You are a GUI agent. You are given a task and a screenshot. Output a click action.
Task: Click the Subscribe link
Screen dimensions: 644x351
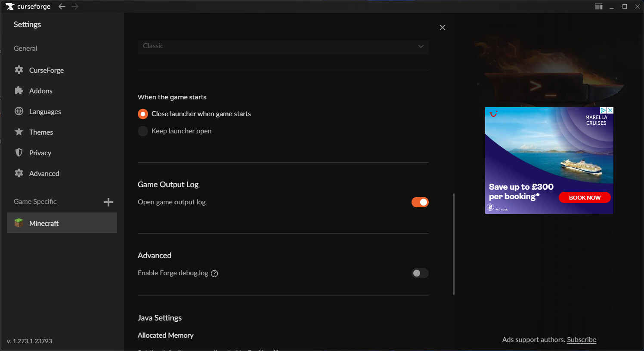(582, 340)
